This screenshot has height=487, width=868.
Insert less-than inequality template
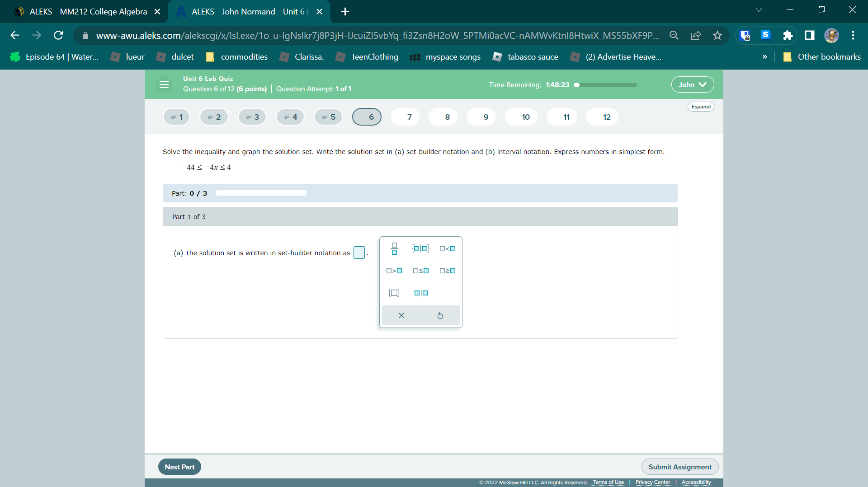point(448,249)
